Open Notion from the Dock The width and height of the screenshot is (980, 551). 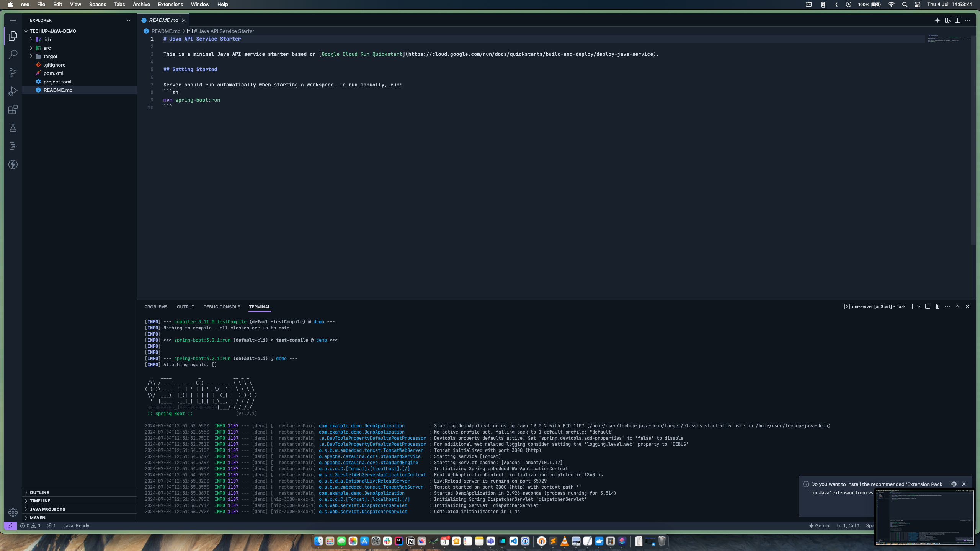[410, 541]
